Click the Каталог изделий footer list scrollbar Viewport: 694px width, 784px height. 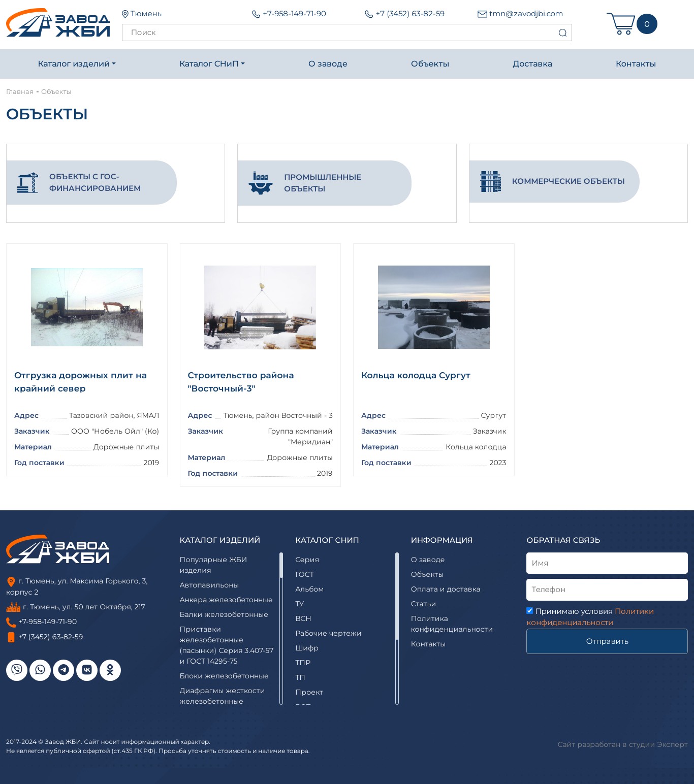click(x=281, y=629)
